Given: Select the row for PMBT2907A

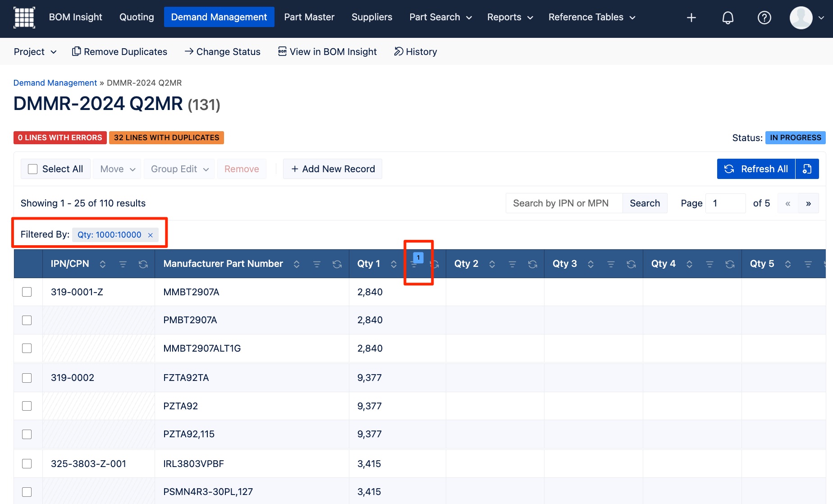Looking at the screenshot, I should pos(27,320).
